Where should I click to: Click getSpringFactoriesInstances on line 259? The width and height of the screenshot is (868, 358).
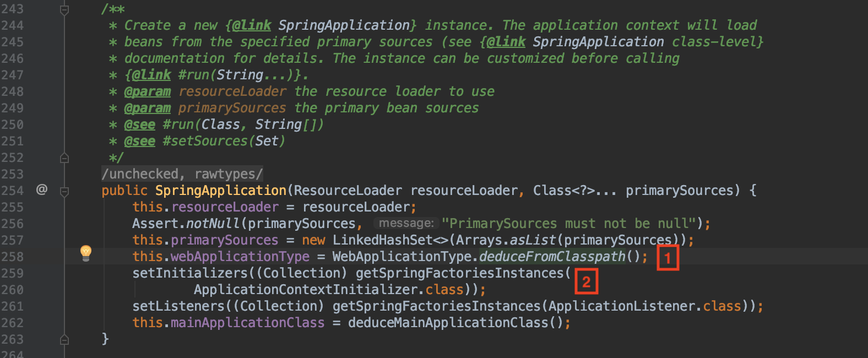click(460, 273)
